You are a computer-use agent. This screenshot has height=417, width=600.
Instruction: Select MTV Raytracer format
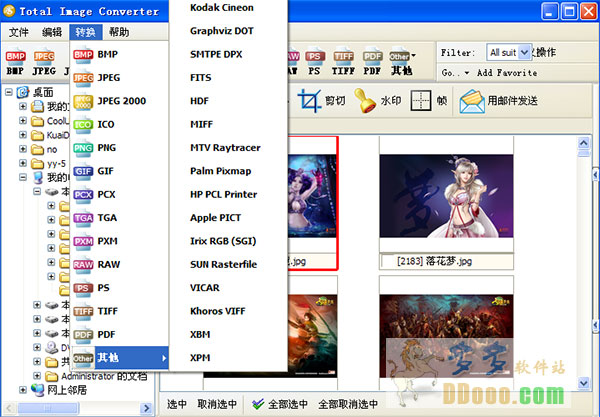pyautogui.click(x=228, y=148)
